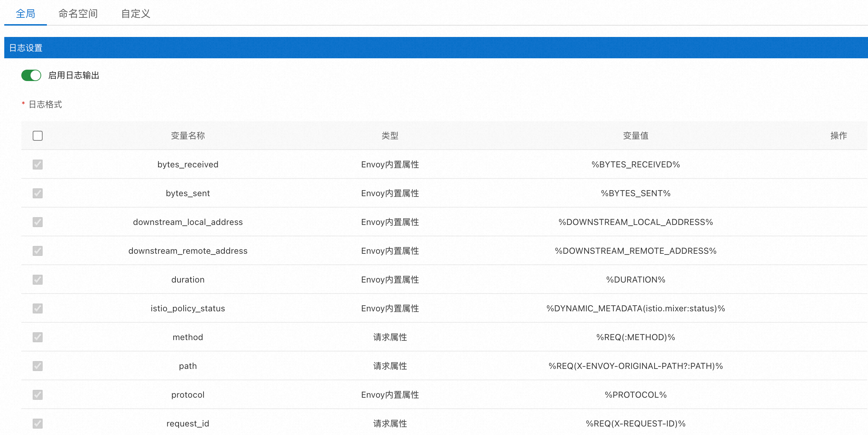Check the path variable checkbox

tap(37, 366)
